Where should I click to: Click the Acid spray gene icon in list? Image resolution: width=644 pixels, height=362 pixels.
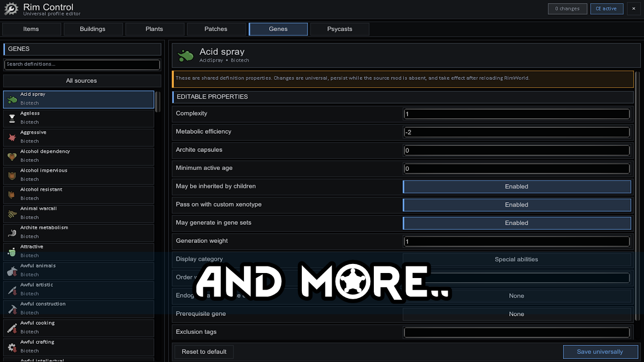(12, 100)
